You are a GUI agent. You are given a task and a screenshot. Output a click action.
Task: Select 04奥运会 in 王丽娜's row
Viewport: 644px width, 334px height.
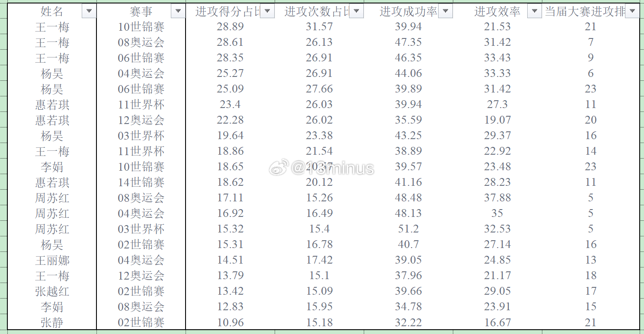(x=141, y=260)
